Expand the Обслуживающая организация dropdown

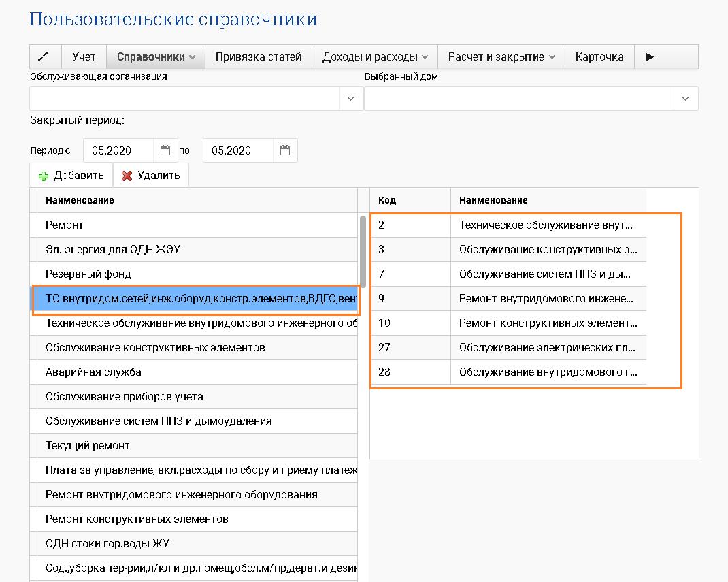click(x=350, y=99)
